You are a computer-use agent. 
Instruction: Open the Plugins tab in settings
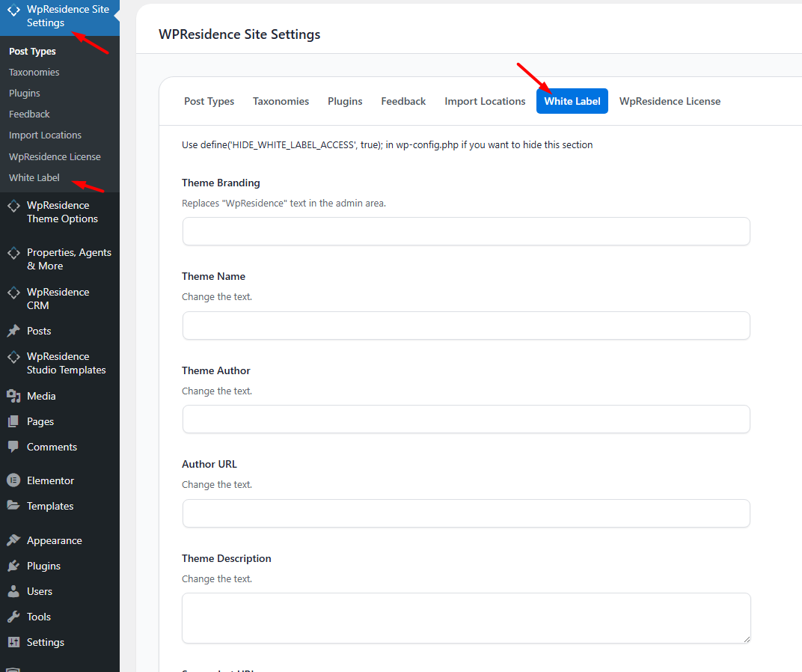coord(345,101)
